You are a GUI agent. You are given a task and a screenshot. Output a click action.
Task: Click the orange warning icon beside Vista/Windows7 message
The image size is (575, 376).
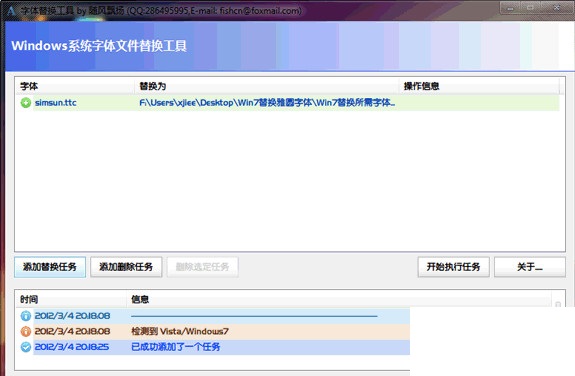coord(26,331)
